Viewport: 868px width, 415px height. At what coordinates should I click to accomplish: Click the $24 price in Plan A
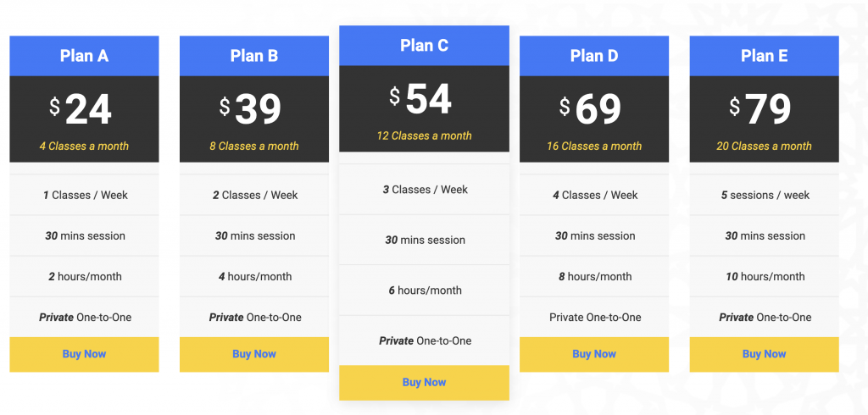click(81, 109)
